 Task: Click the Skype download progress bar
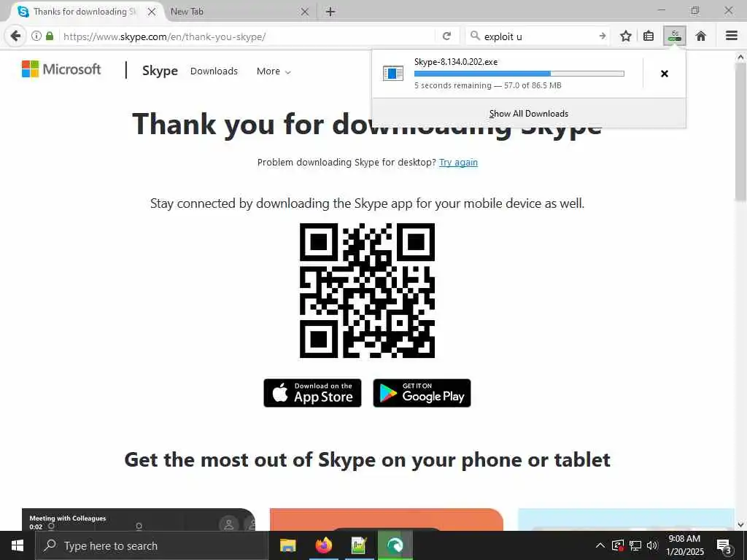(519, 74)
